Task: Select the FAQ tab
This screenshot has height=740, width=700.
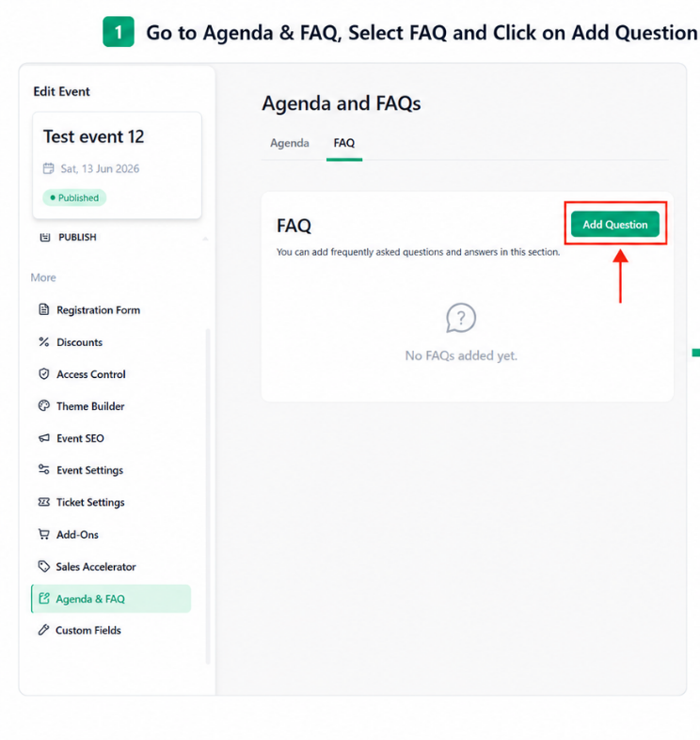Action: pyautogui.click(x=343, y=143)
